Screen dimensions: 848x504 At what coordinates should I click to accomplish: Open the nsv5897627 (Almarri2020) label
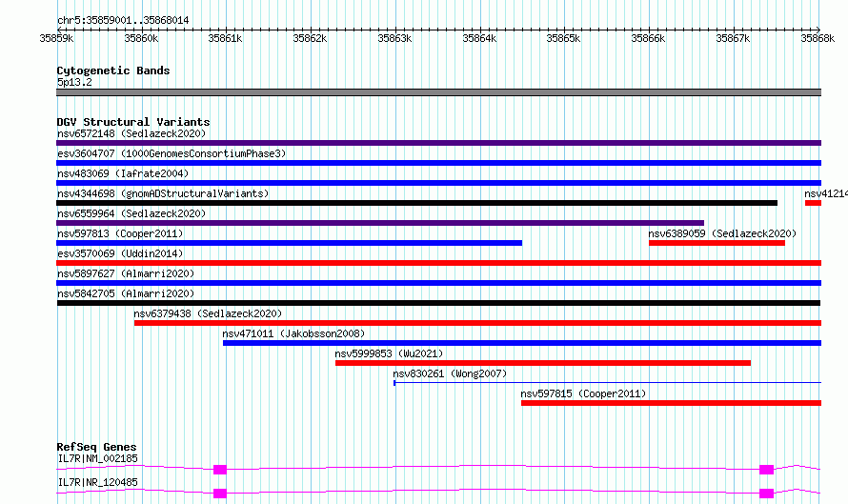126,273
